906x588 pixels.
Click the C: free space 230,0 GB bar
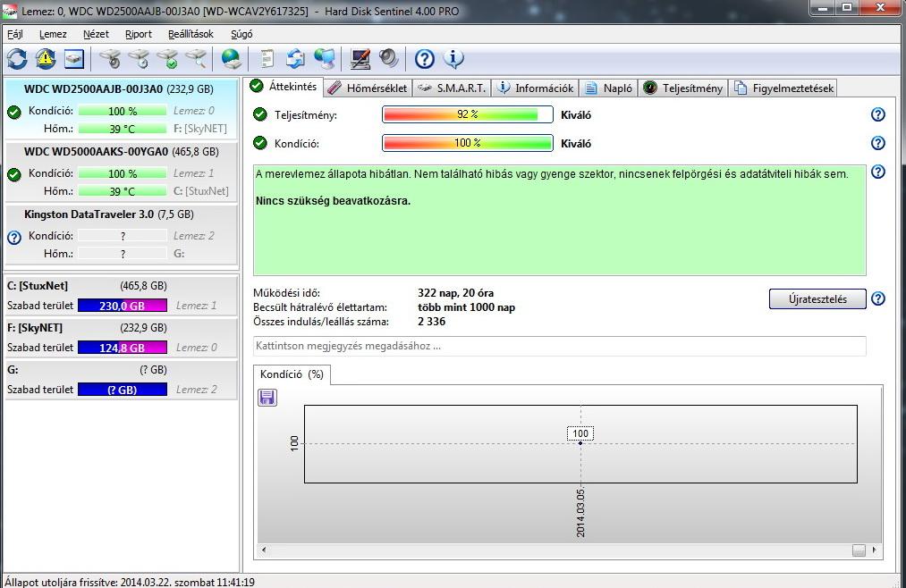coord(122,306)
